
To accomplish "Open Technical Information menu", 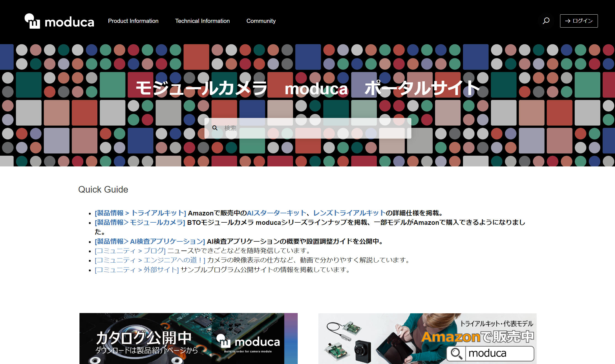I will point(203,21).
